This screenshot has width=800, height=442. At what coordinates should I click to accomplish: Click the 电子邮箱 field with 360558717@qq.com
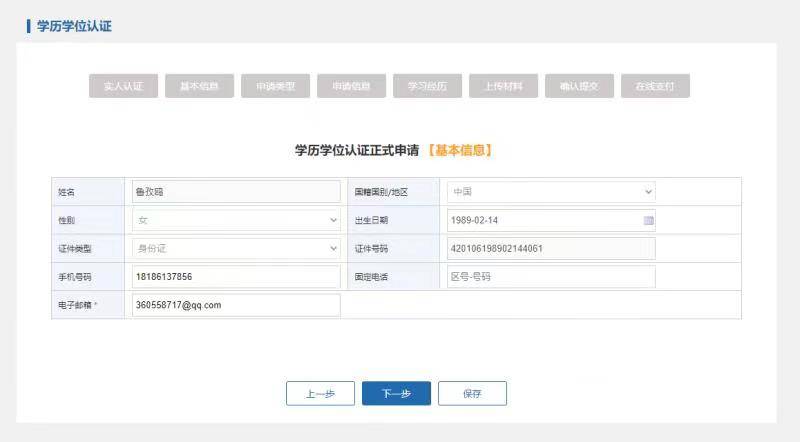[236, 305]
